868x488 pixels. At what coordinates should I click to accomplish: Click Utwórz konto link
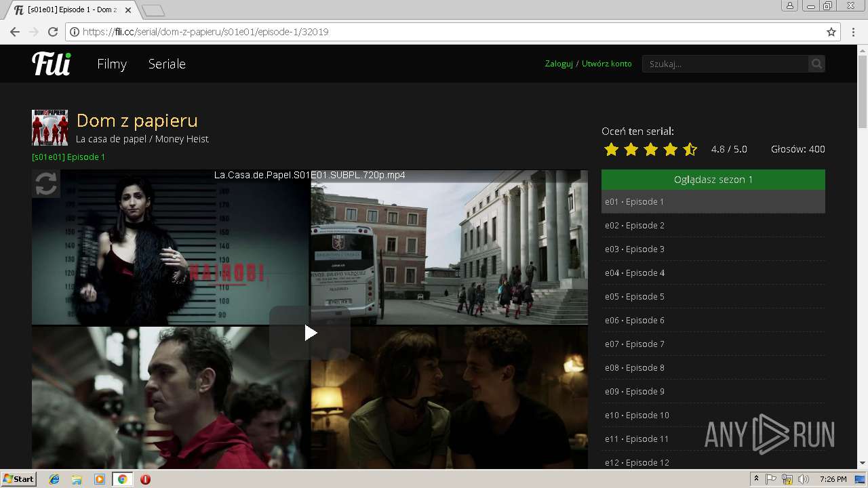click(x=606, y=64)
